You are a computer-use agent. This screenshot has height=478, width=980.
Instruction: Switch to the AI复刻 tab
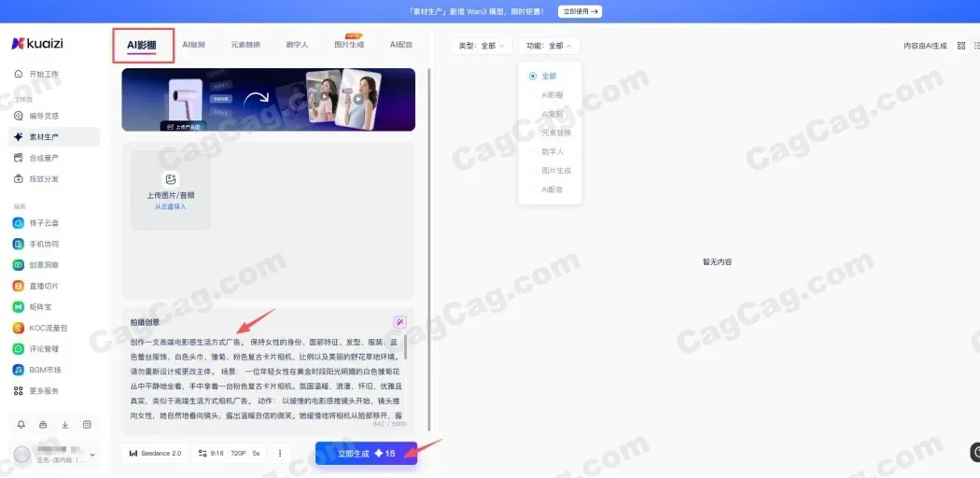[194, 45]
